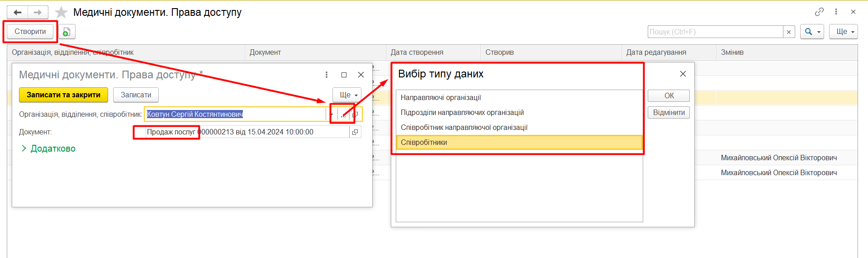
Task: Select Направляючі організації data type
Action: click(x=441, y=97)
